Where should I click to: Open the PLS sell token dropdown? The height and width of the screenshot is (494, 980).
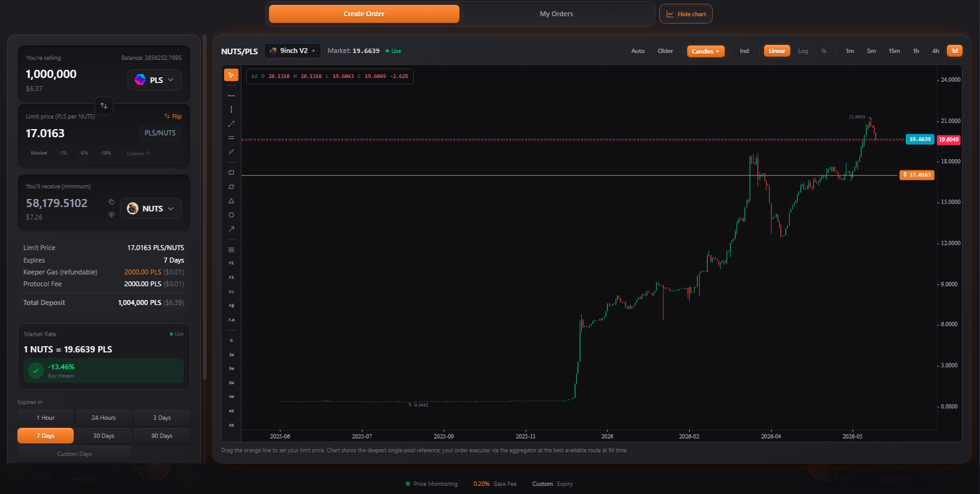click(x=155, y=80)
